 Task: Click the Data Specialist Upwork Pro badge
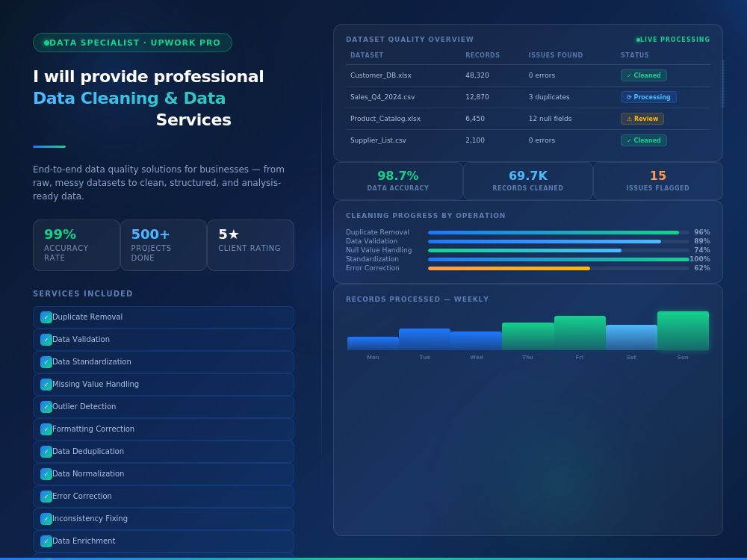(132, 43)
